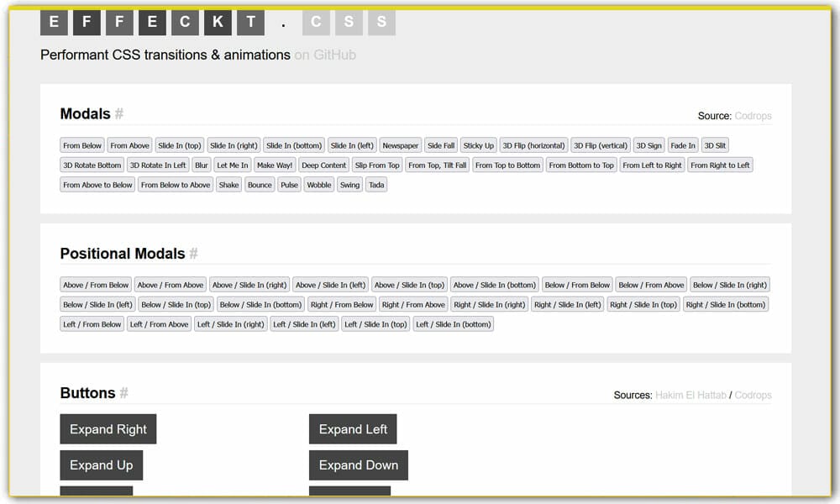Click the "3D Rotate Bottom" button
The height and width of the screenshot is (504, 840).
coord(91,165)
